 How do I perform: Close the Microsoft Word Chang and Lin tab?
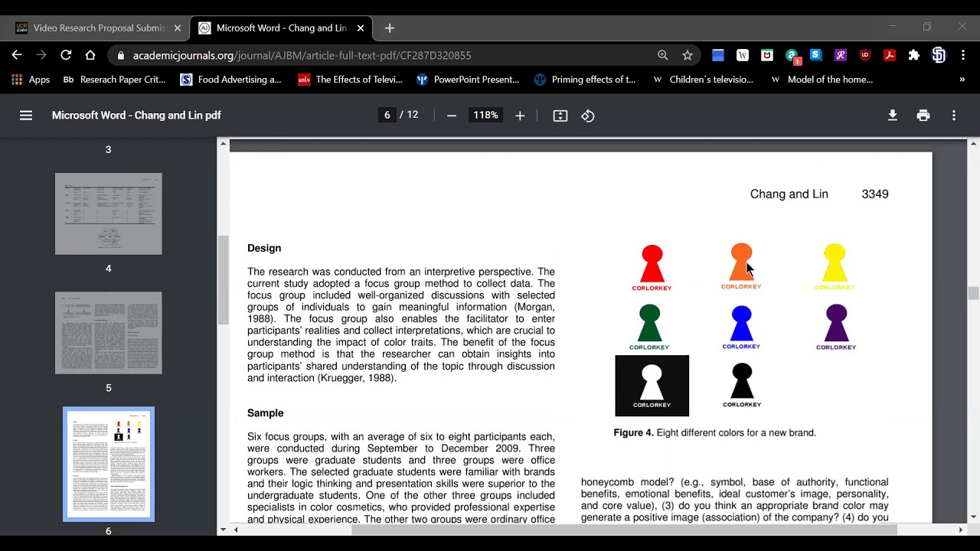(361, 28)
